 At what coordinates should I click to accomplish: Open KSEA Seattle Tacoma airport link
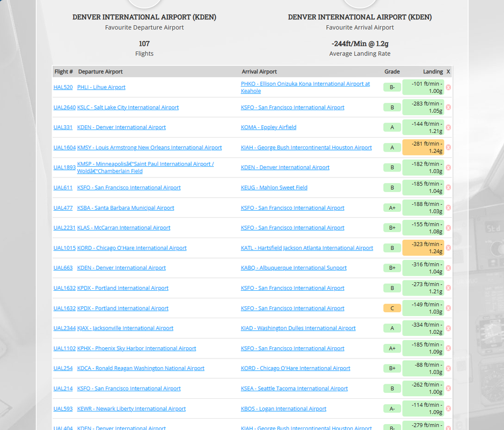point(294,389)
